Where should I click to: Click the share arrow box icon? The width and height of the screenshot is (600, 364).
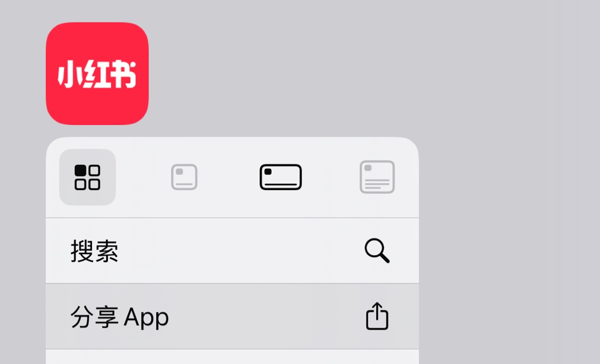[377, 316]
